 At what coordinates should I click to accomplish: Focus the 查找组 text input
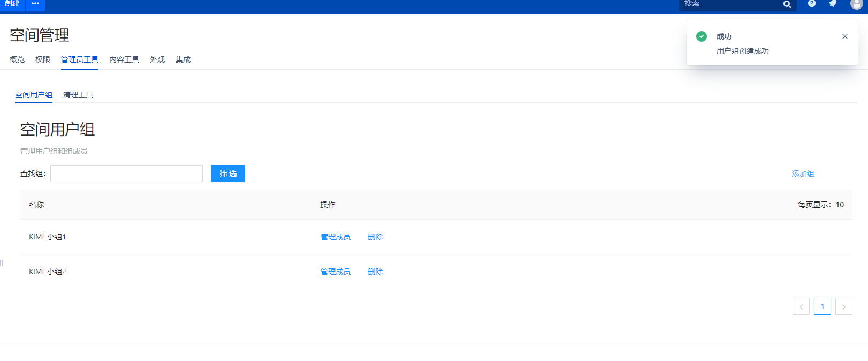point(126,174)
